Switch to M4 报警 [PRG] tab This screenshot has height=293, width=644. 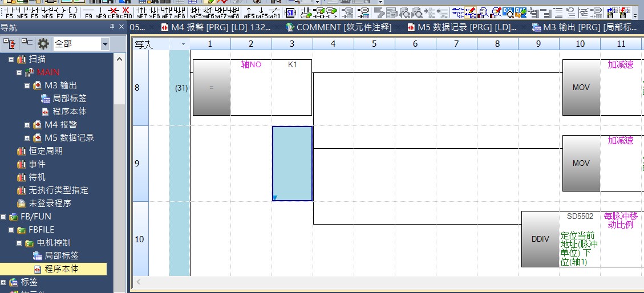[217, 27]
